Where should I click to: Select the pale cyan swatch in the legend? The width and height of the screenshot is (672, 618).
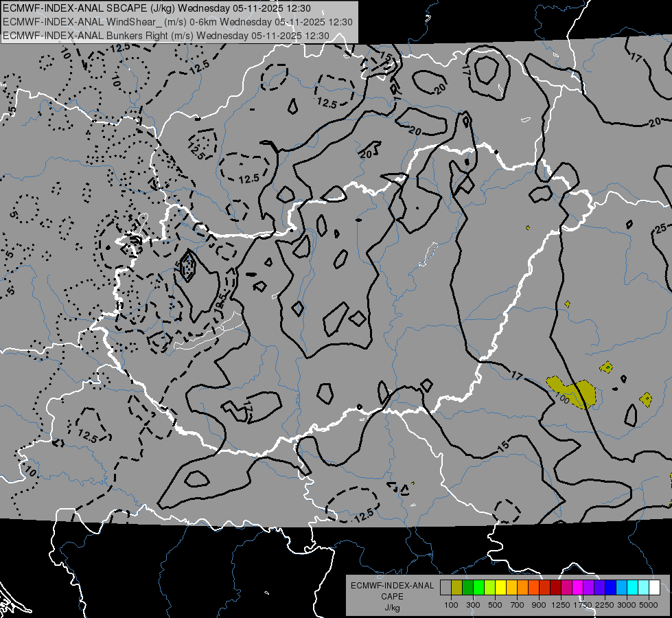coord(644,587)
